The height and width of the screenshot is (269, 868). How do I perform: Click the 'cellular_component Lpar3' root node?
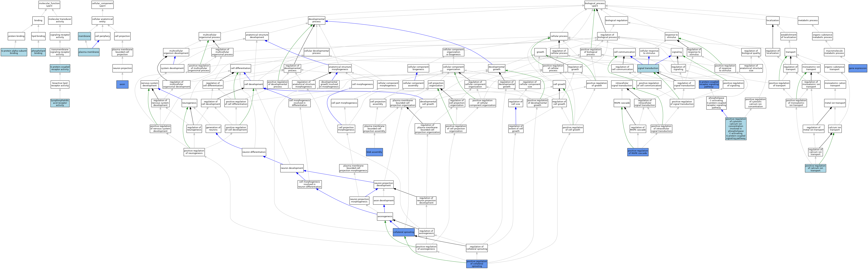(102, 5)
